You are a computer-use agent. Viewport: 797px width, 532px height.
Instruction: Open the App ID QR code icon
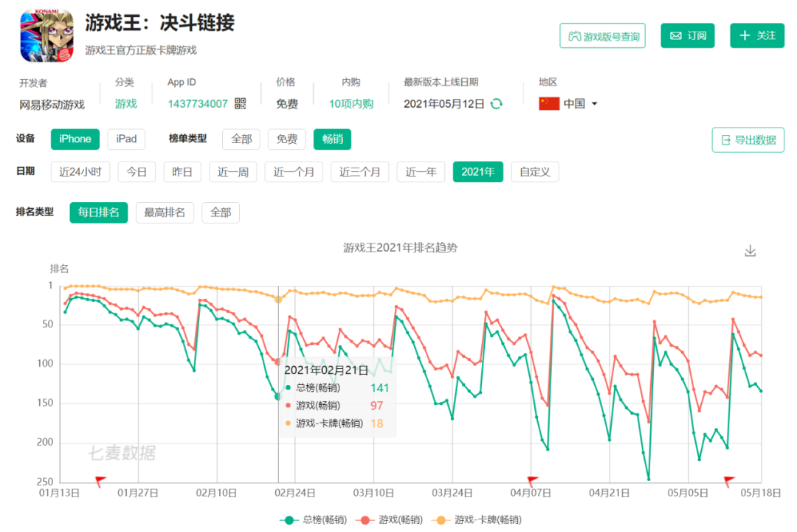241,103
